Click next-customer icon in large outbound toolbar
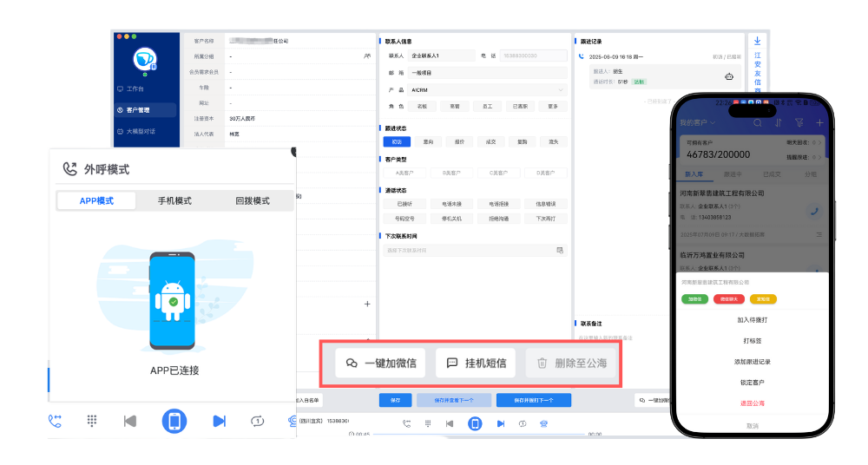Viewport: 868px width, 465px height. click(x=220, y=422)
